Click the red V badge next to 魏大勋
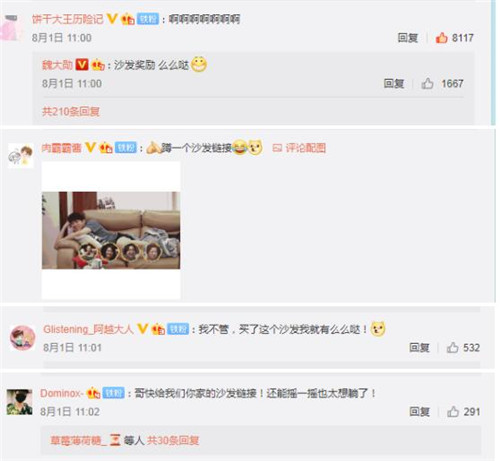500x461 pixels. tap(82, 65)
